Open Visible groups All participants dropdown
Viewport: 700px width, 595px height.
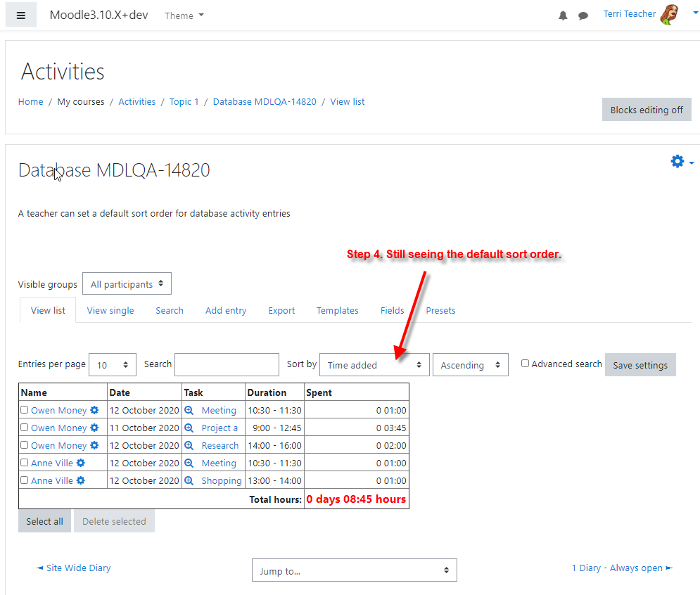127,283
